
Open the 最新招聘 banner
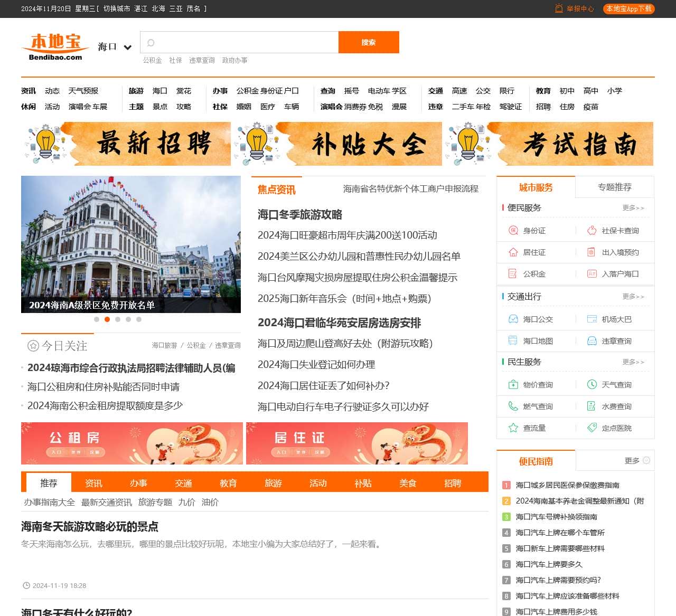[126, 144]
